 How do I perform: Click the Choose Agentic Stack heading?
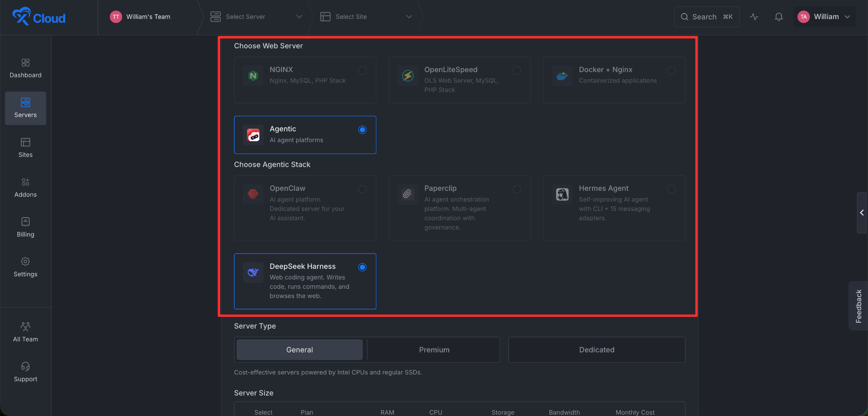click(272, 165)
